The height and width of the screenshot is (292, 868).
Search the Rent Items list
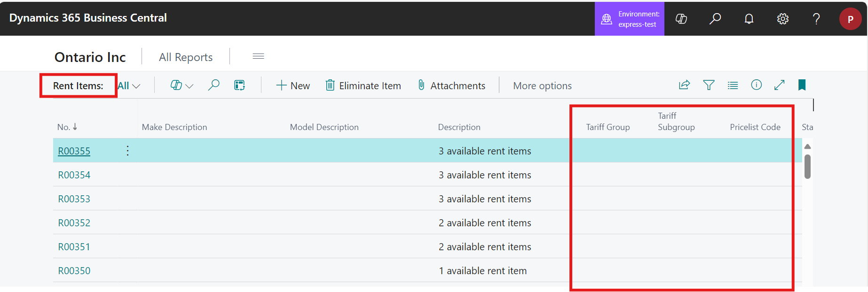click(213, 85)
